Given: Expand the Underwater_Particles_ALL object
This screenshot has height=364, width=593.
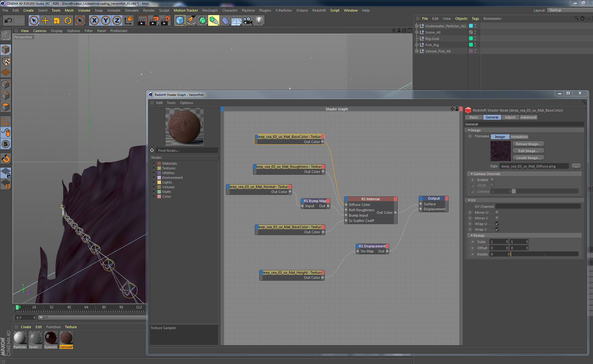Looking at the screenshot, I should coord(417,26).
